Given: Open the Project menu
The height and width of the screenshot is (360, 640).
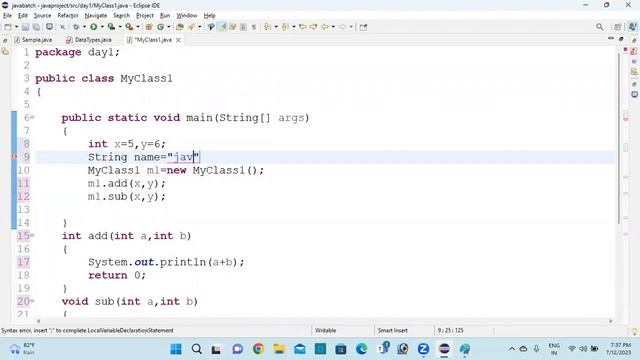Looking at the screenshot, I should [144, 16].
